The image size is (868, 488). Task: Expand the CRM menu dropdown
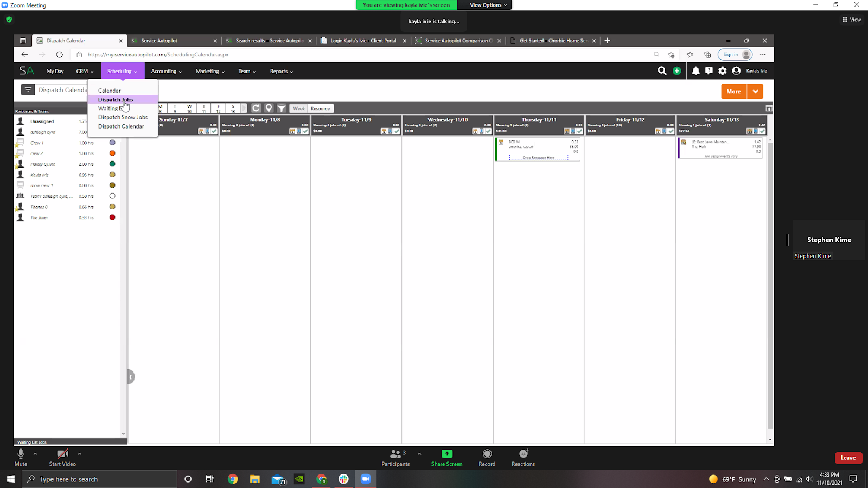click(x=85, y=71)
